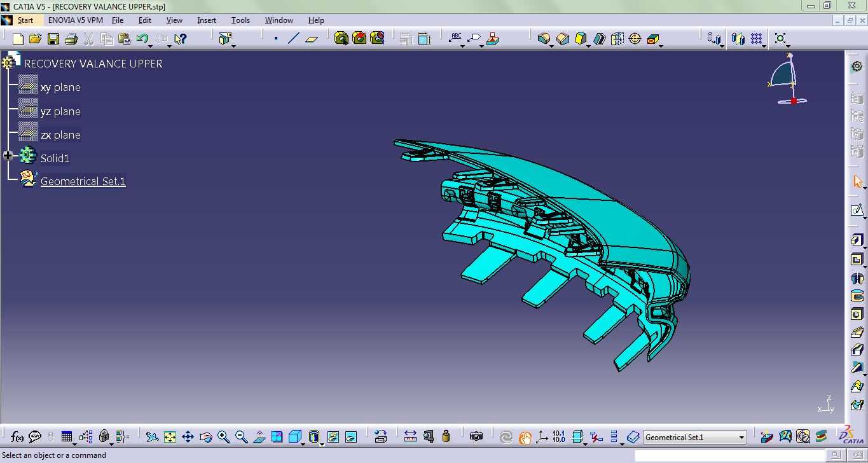Select the Edge Fillet tool
This screenshot has width=868, height=463.
click(x=543, y=39)
